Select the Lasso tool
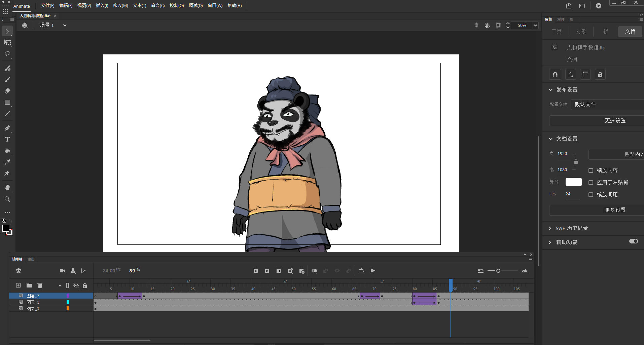Screen dimensions: 644x345 (x=7, y=54)
